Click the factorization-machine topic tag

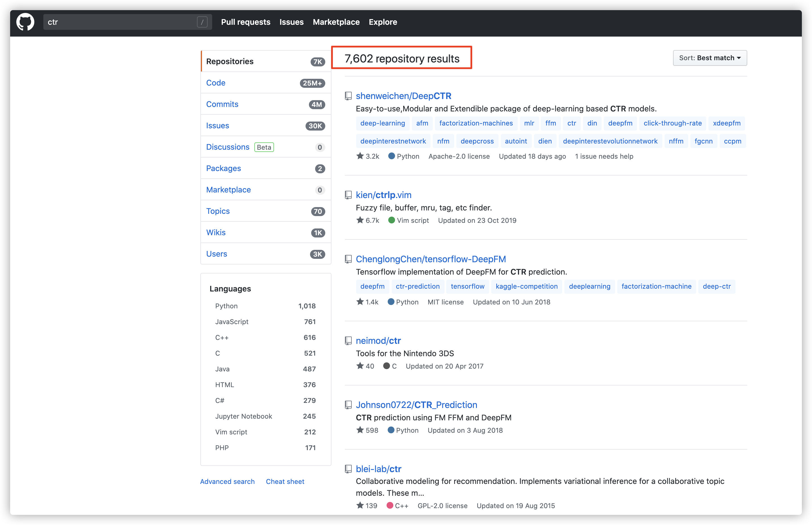656,286
